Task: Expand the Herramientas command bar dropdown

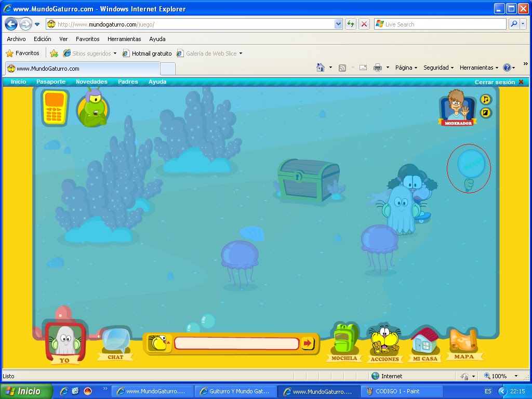Action: [x=478, y=68]
